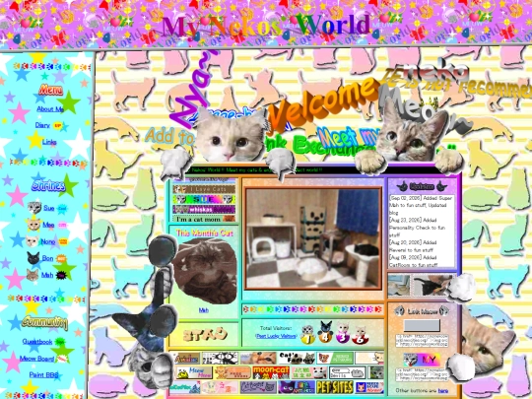Click the Shrines heading graphic
Image resolution: width=532 pixels, height=399 pixels.
tap(48, 185)
